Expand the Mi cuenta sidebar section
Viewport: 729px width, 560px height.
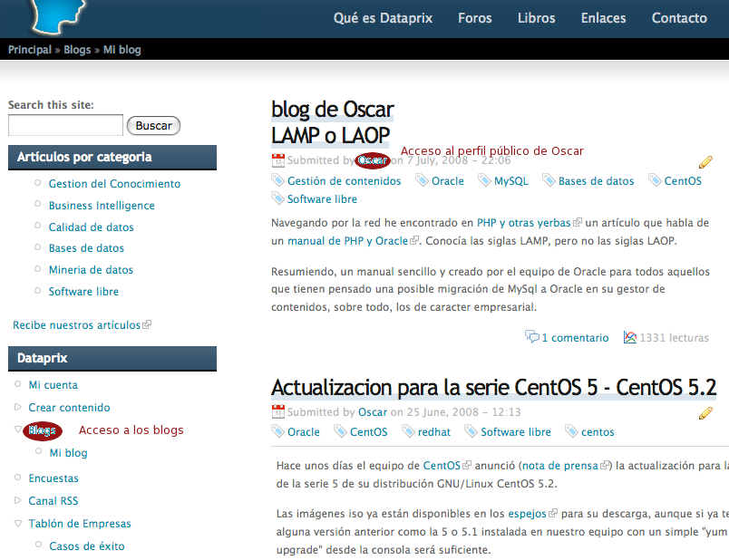click(18, 384)
